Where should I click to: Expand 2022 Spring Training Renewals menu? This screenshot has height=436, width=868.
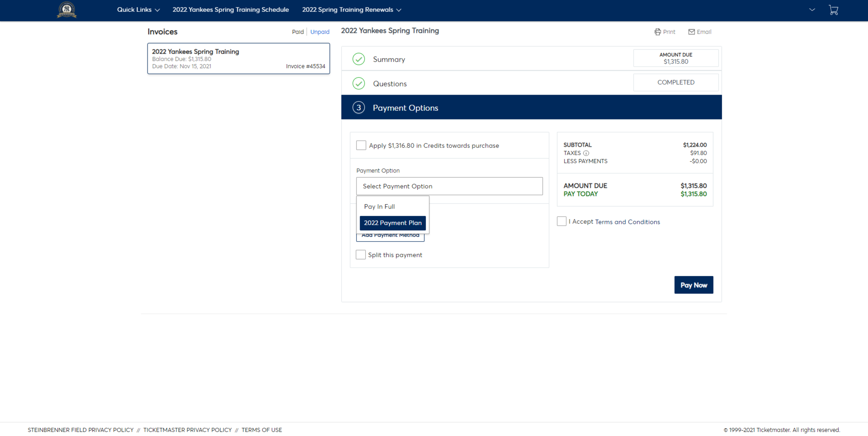(x=351, y=10)
